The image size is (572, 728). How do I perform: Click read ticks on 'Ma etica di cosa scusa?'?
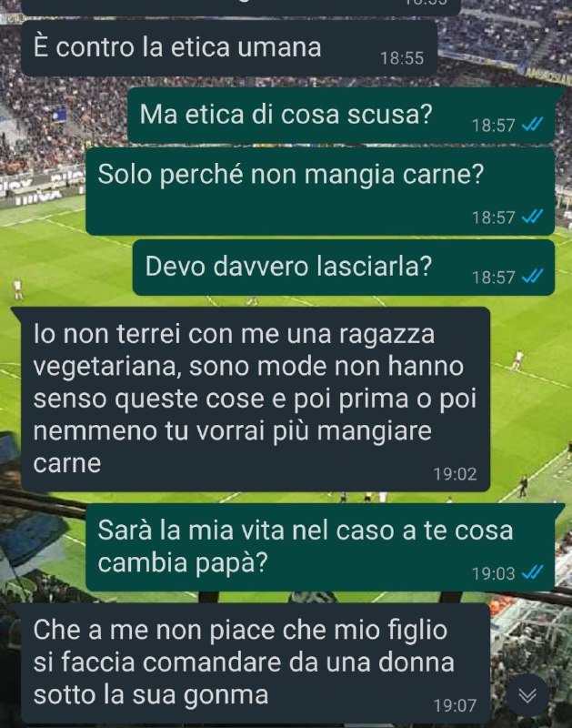(x=532, y=125)
